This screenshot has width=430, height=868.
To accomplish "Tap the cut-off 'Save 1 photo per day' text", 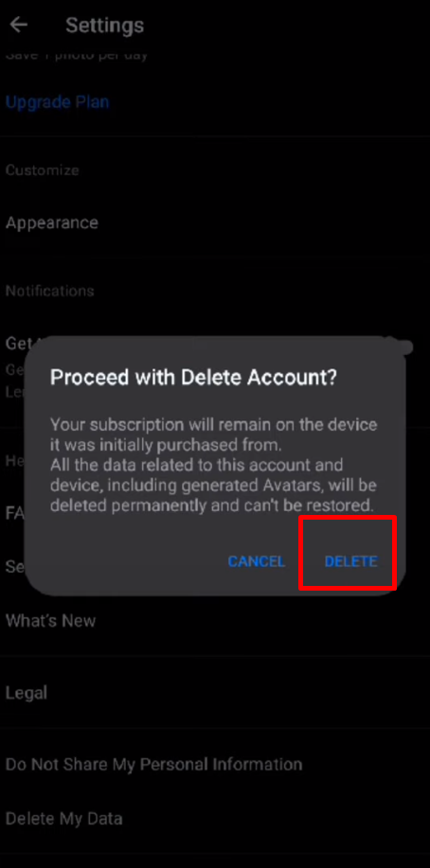I will [77, 55].
